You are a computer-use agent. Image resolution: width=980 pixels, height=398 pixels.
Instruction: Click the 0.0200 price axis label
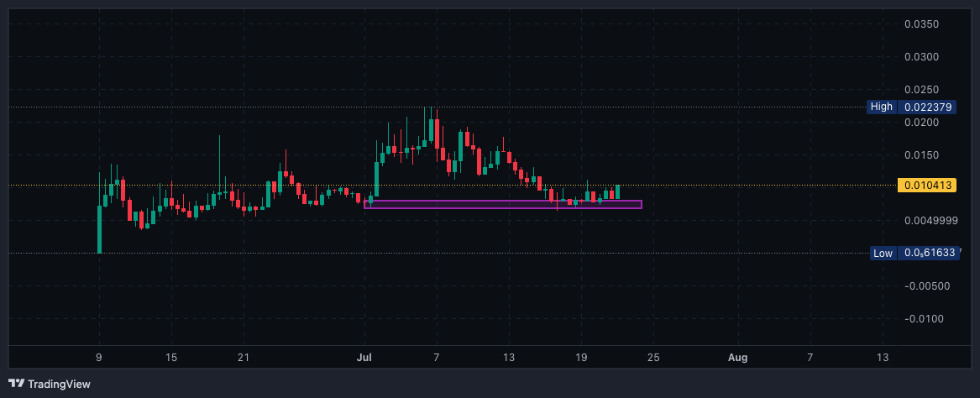tap(922, 123)
